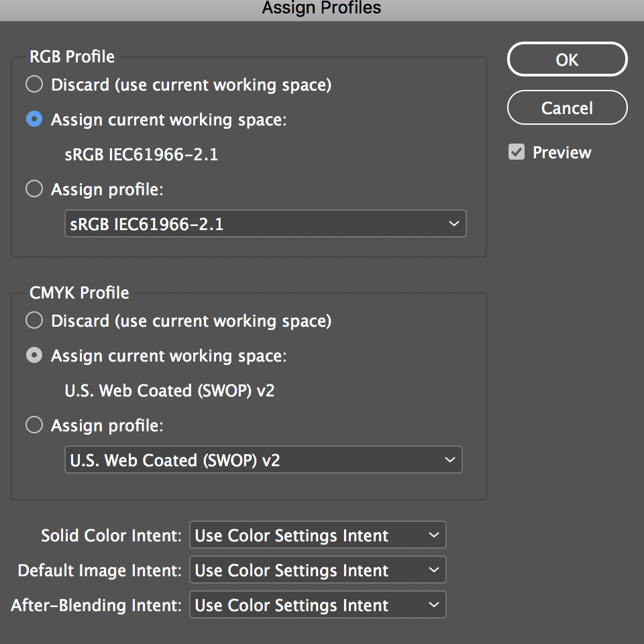Click the static U.S. Web Coated working space text
This screenshot has height=644, width=644.
click(170, 391)
